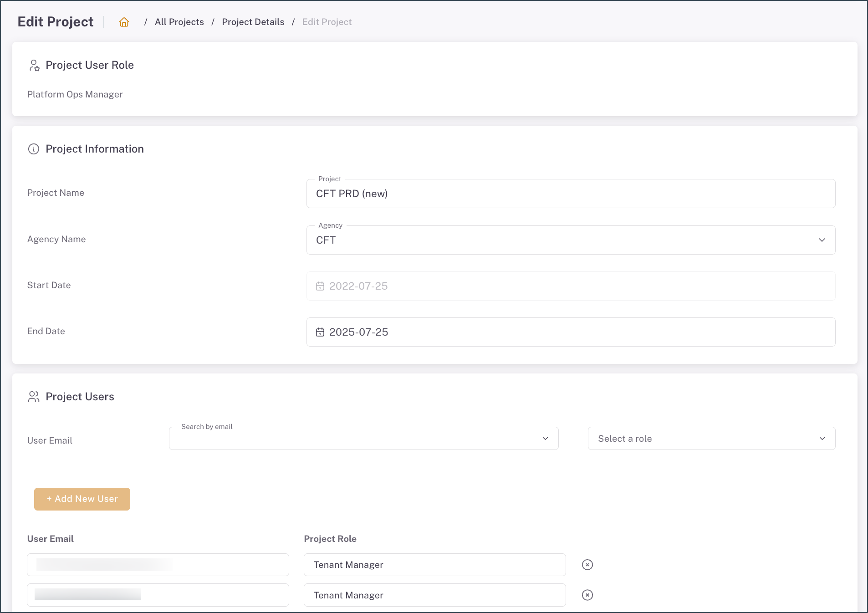Click the home icon in breadcrumb
This screenshot has width=868, height=613.
coord(124,22)
